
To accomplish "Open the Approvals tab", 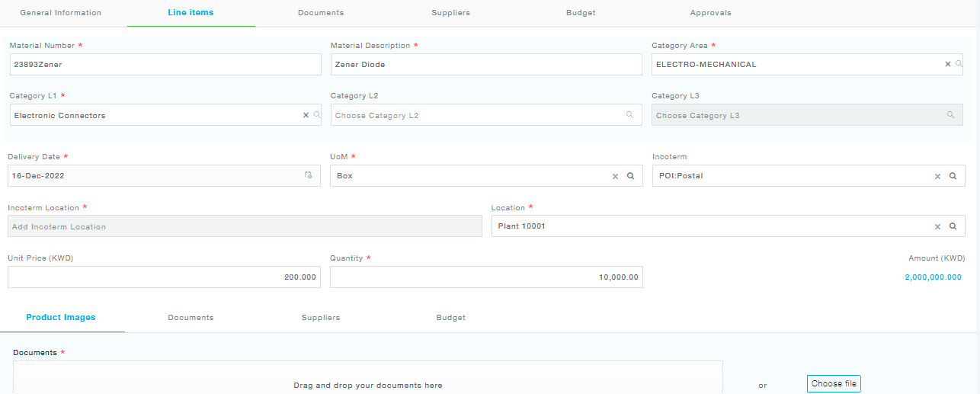I will pos(710,13).
